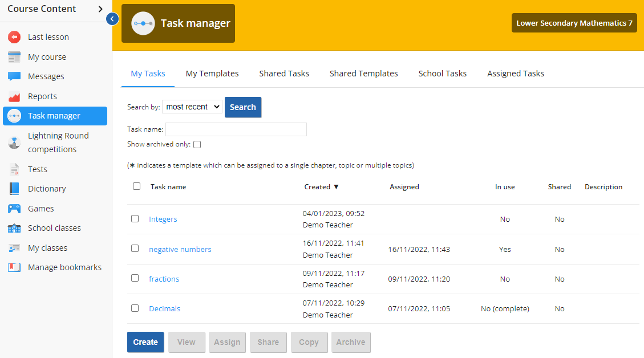Screen dimensions: 644x358
Task: Click the '07/11/2022, 11:05' assigned date cell
Action: (419, 309)
